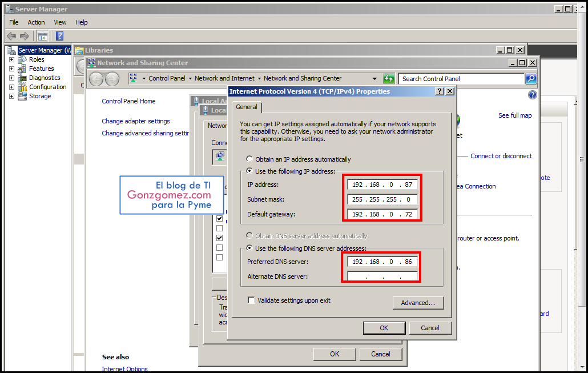This screenshot has height=373, width=588.
Task: Click the Preferred DNS server field
Action: pos(382,262)
